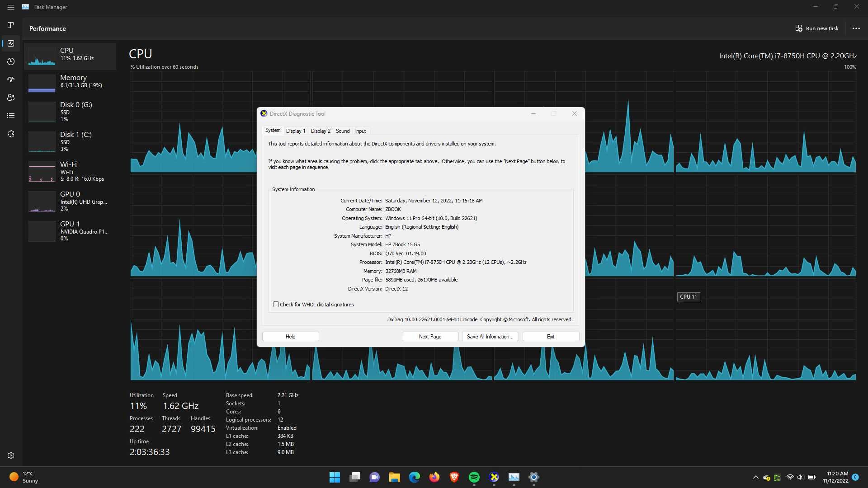Open Wi-Fi network tray icon
The width and height of the screenshot is (868, 488).
point(790,477)
